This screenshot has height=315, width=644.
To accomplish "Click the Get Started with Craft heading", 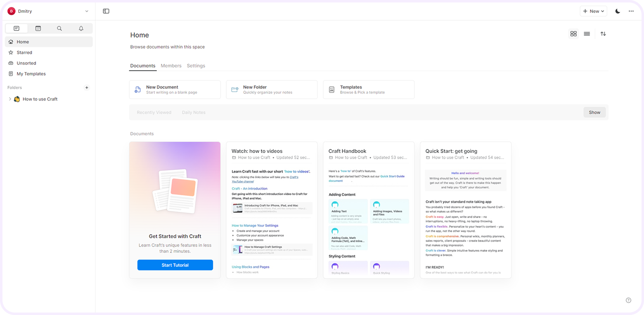I will click(x=175, y=236).
